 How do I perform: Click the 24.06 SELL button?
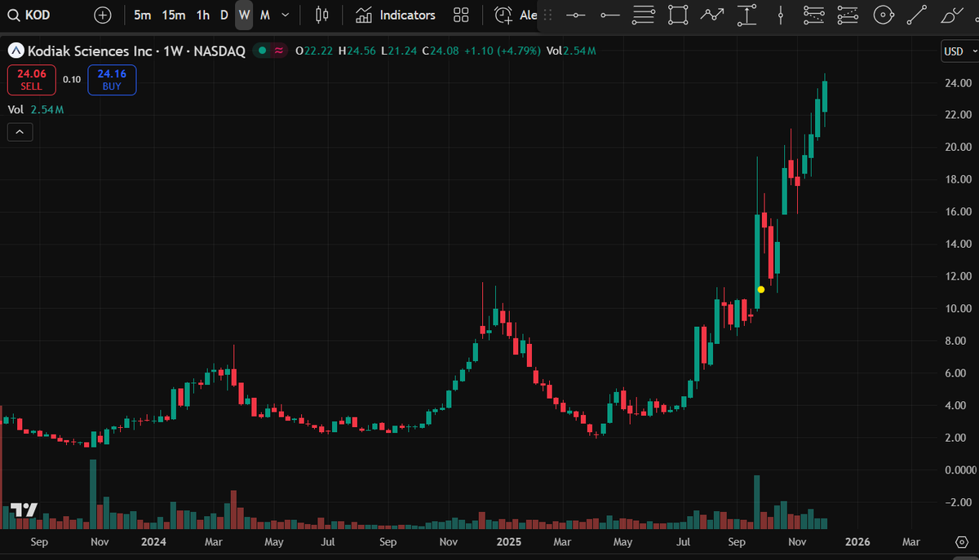pyautogui.click(x=32, y=80)
